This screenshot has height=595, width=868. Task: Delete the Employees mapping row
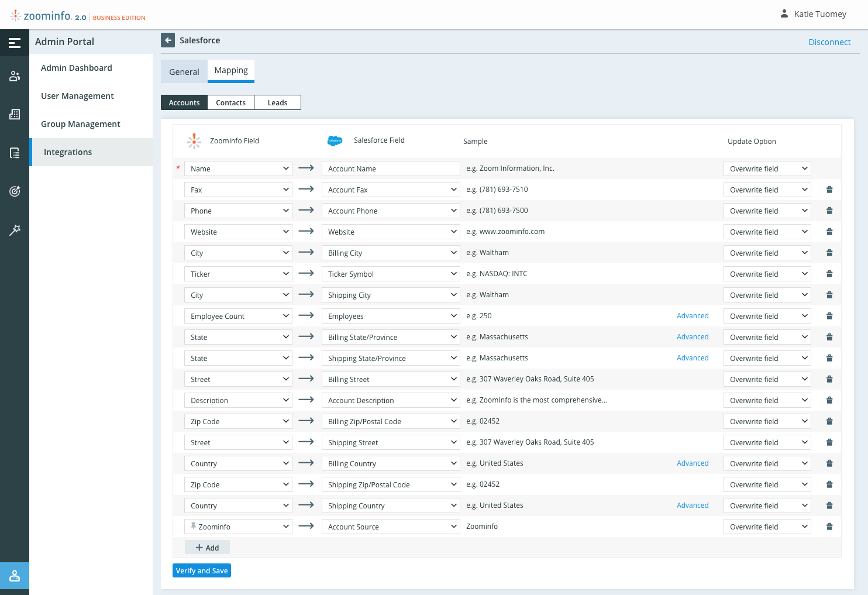(829, 316)
